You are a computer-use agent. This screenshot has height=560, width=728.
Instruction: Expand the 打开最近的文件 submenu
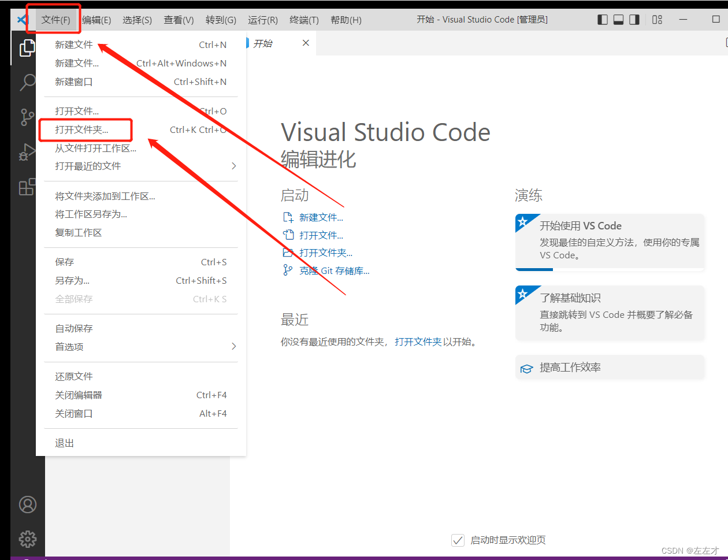point(141,166)
